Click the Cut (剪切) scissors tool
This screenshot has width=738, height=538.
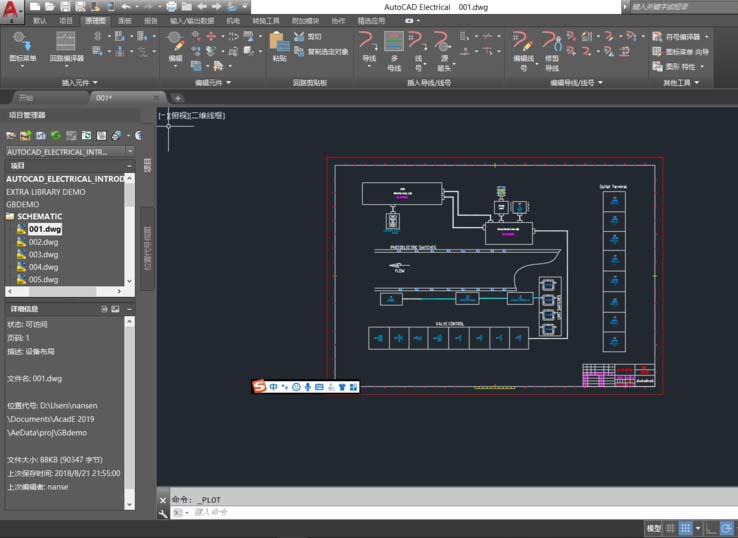click(307, 37)
